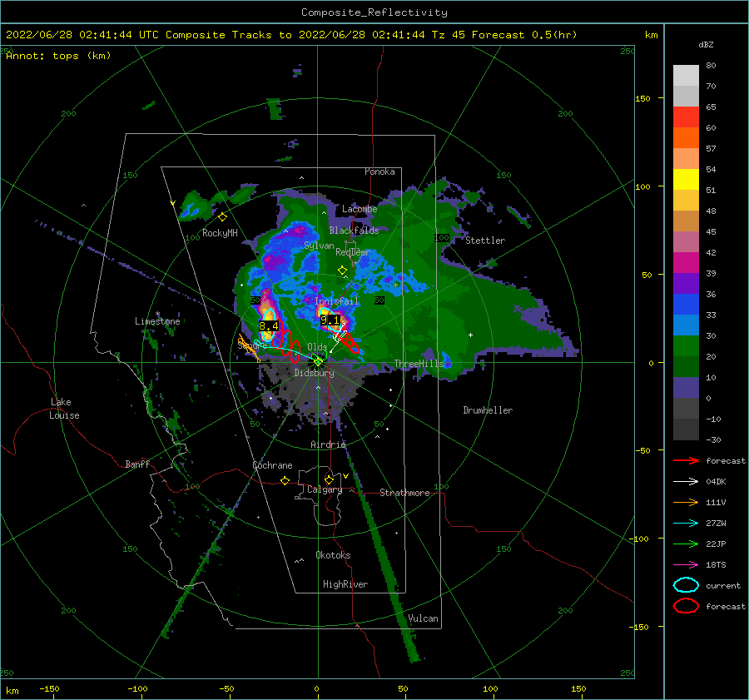749x700 pixels.
Task: Click the yellow diamond marker under Cochrane
Action: click(285, 480)
